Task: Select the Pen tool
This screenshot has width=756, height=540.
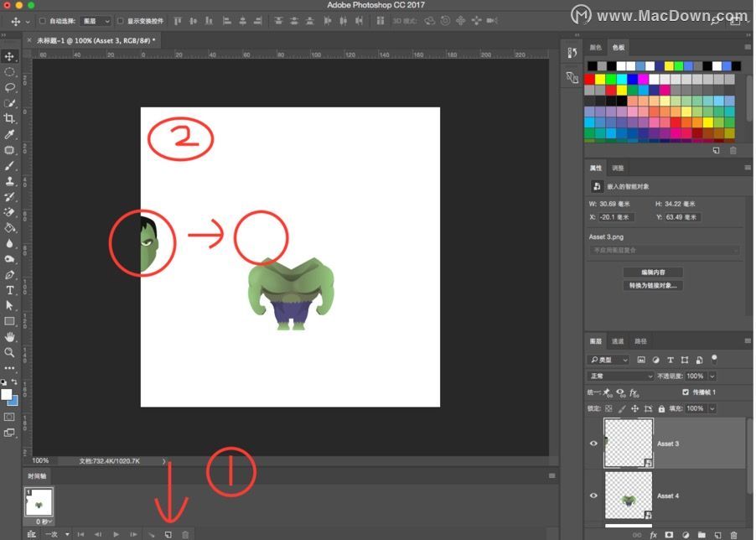Action: pyautogui.click(x=9, y=275)
